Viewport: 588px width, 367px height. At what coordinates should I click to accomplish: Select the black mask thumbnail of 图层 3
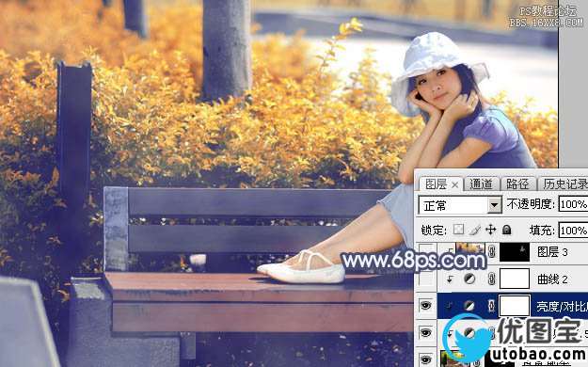tap(514, 252)
